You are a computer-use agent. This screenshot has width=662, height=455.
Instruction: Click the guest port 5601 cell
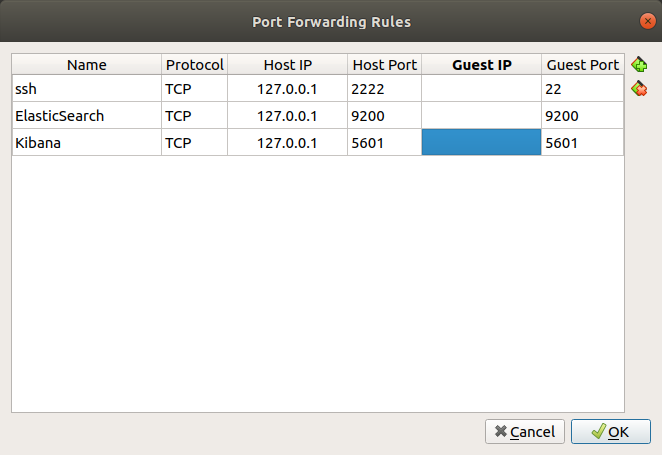coord(582,143)
